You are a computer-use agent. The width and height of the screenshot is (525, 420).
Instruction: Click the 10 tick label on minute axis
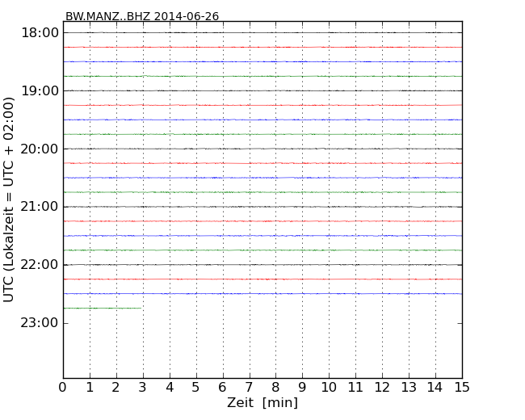click(329, 387)
